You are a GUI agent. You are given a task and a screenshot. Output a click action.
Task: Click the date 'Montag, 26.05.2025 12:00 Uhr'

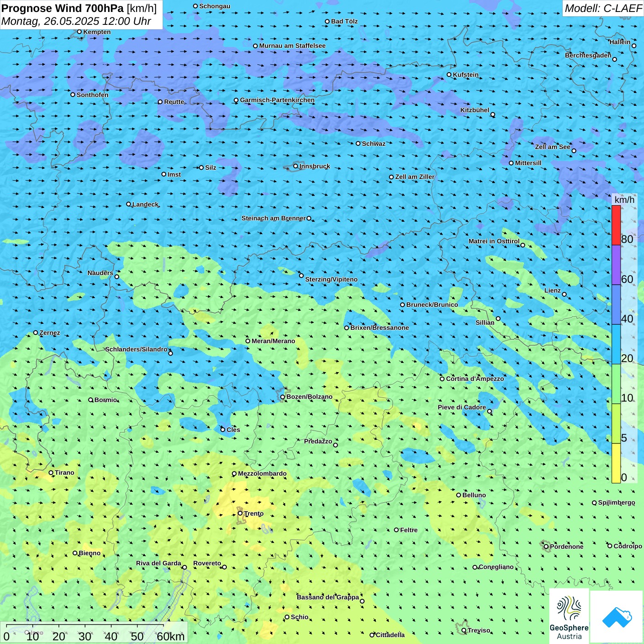click(76, 21)
